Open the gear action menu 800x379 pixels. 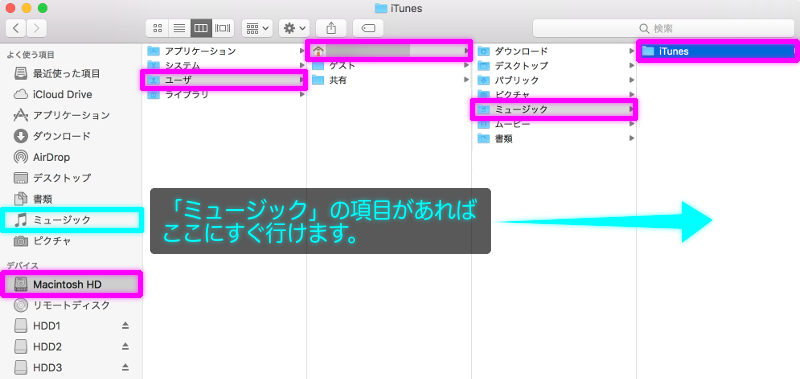(294, 28)
